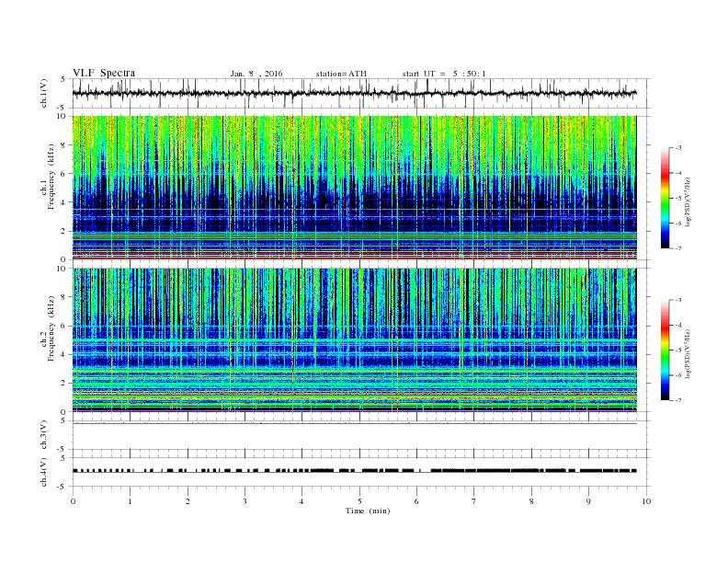Click the "station=ATH" header label
Screen dimensions: 728x563
341,74
